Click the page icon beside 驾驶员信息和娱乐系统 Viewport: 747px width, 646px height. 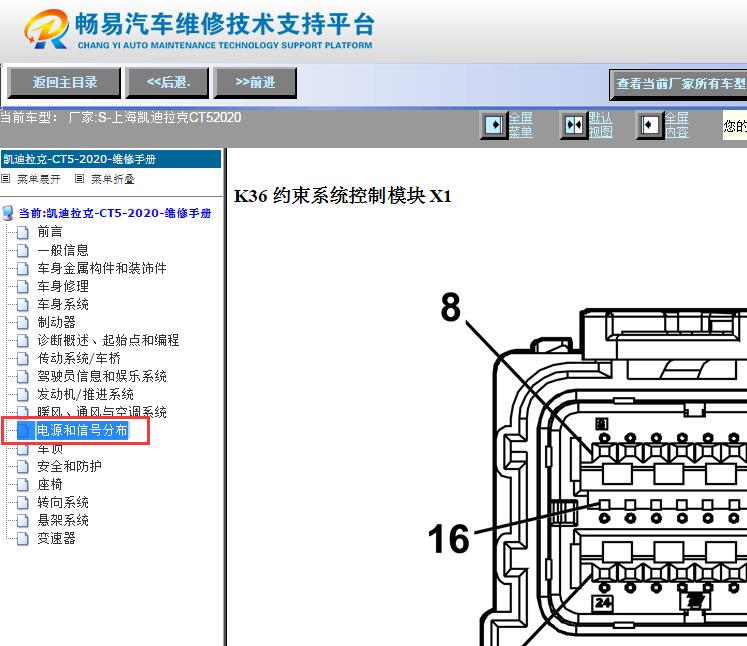(x=23, y=377)
